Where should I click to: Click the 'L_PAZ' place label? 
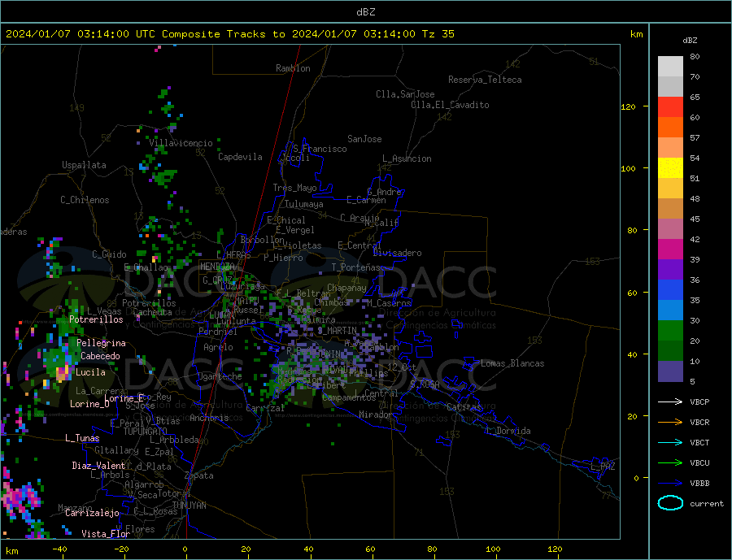(x=603, y=467)
